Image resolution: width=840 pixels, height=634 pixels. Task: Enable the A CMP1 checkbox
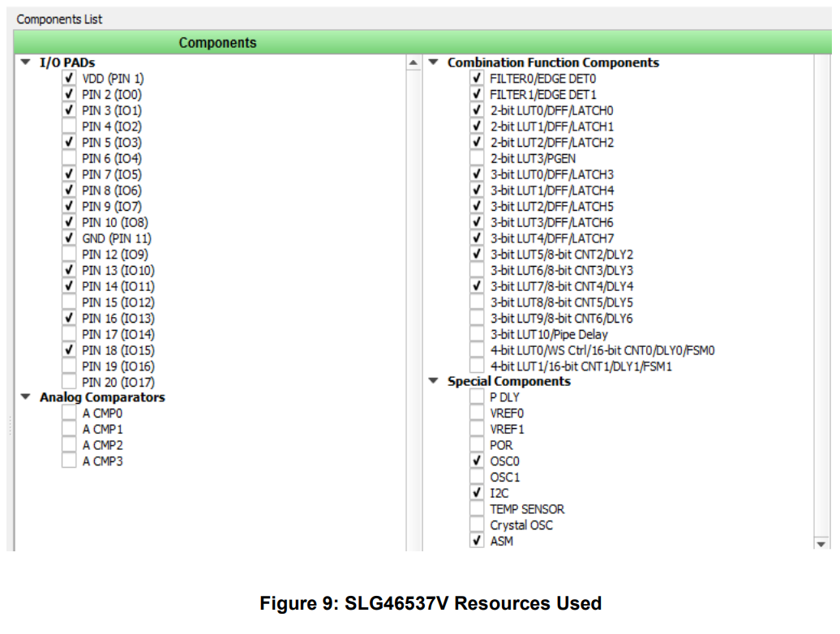point(69,429)
